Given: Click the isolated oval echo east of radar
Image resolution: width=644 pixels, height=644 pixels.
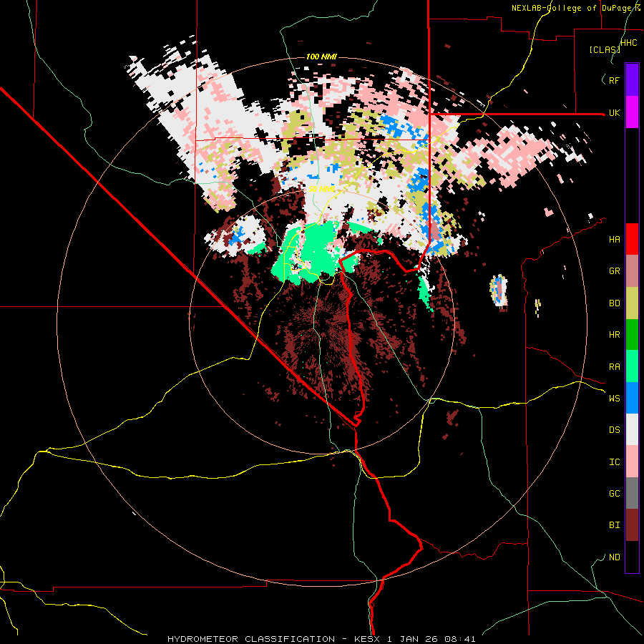Looking at the screenshot, I should (499, 291).
